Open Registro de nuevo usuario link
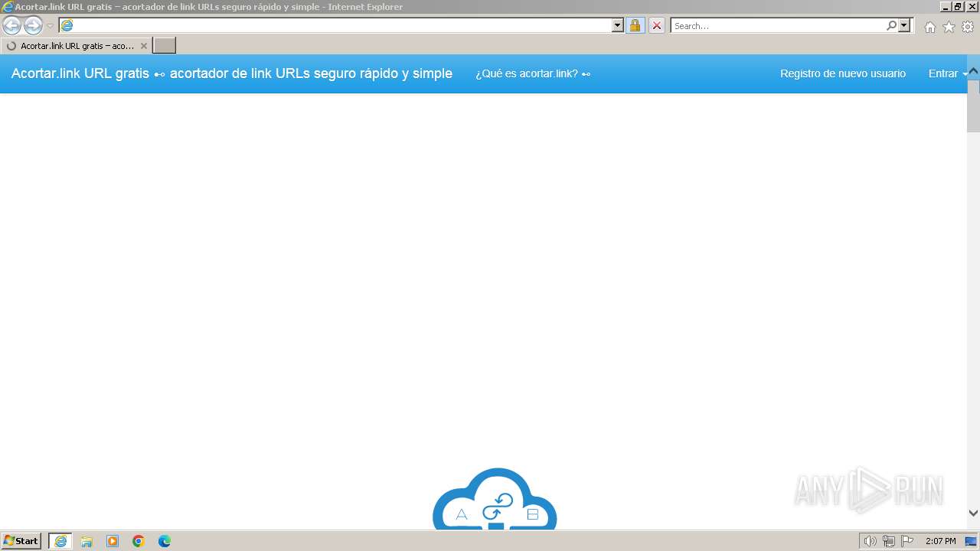This screenshot has height=551, width=980. click(x=843, y=73)
